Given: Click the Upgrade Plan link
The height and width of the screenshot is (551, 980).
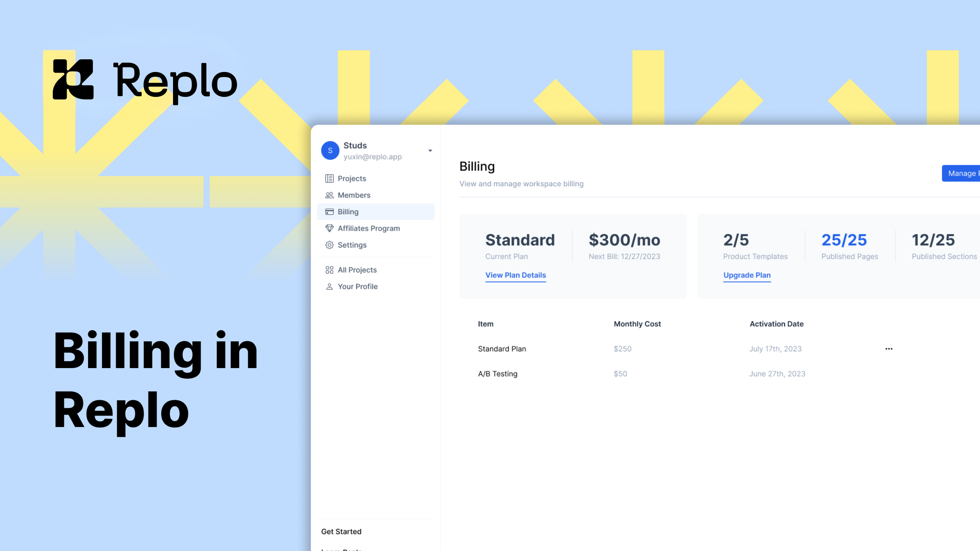Looking at the screenshot, I should (746, 275).
